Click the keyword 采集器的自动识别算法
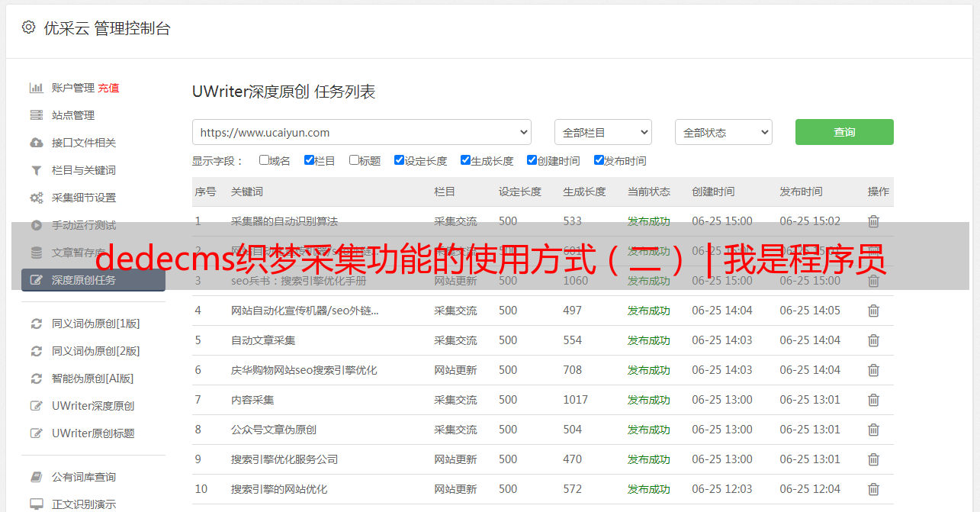The width and height of the screenshot is (980, 512). [284, 221]
